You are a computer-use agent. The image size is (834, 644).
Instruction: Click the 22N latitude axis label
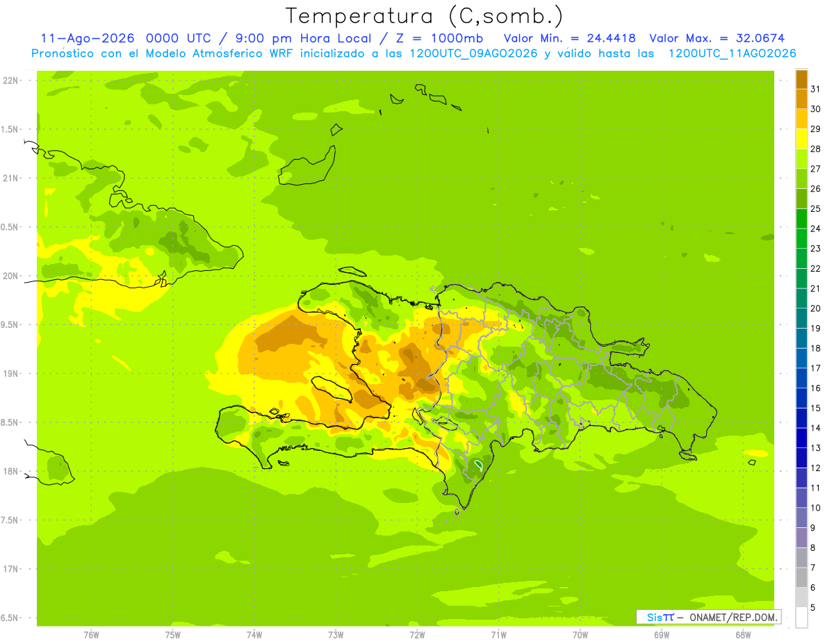[x=11, y=80]
